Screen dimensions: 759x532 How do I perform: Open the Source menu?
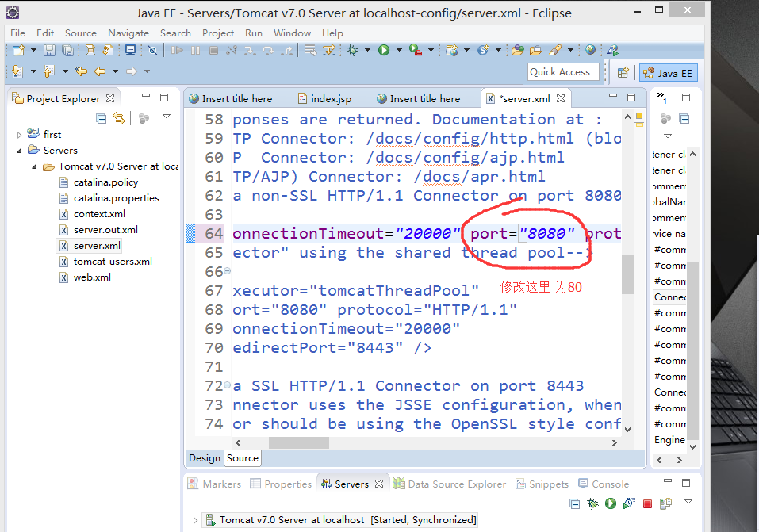tap(81, 33)
